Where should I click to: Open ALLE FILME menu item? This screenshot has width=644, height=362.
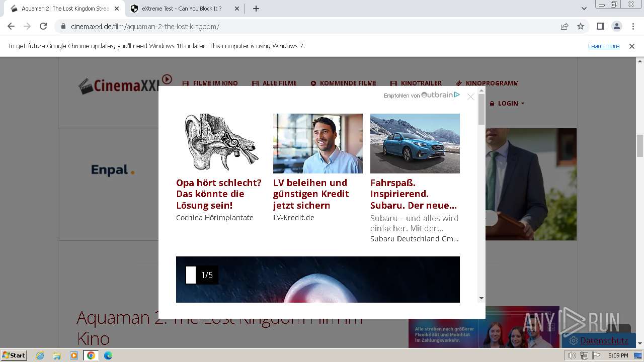coord(274,83)
